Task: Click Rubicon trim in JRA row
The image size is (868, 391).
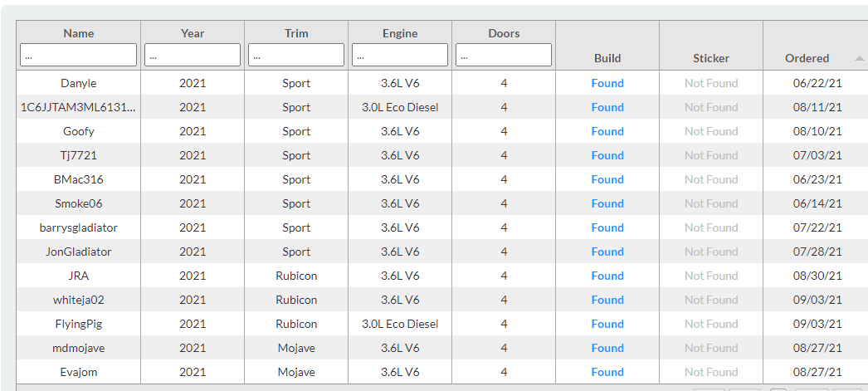Action: tap(296, 276)
